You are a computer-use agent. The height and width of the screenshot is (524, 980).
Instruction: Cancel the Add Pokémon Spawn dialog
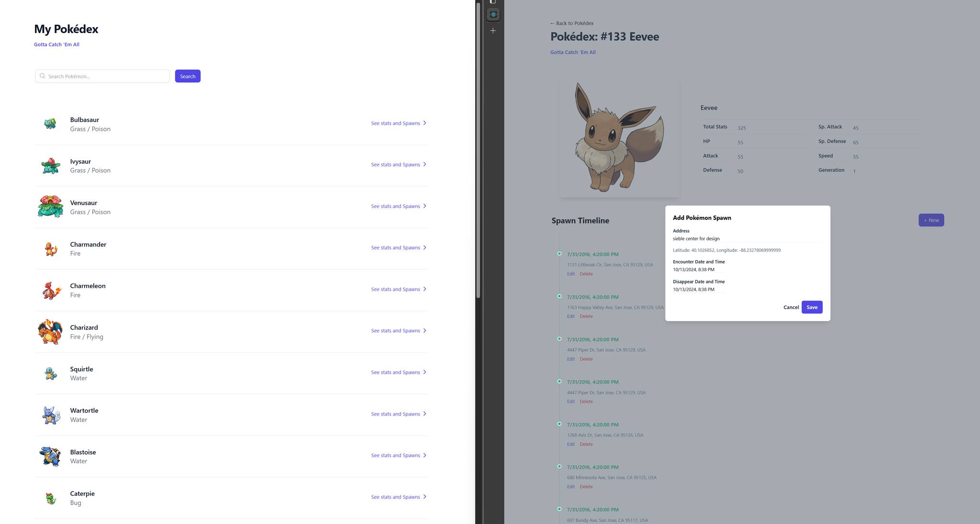point(791,307)
